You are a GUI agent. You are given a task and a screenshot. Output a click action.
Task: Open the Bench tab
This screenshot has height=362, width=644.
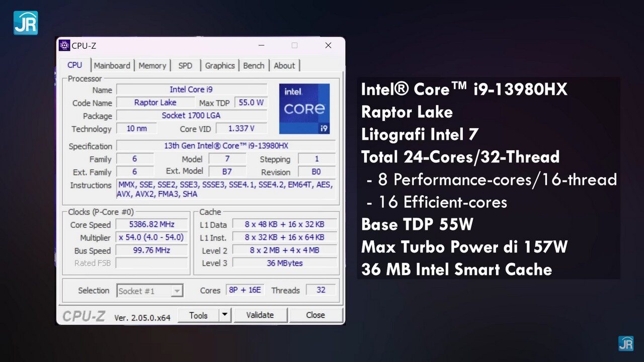tap(254, 65)
